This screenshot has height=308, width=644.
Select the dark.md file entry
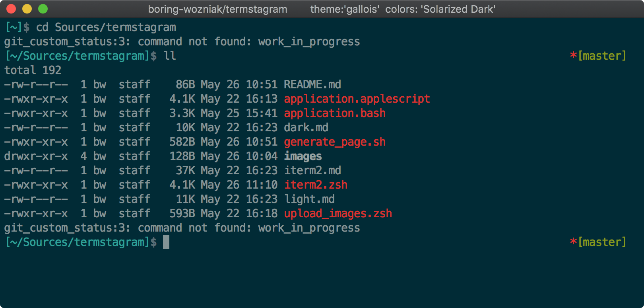(x=306, y=127)
